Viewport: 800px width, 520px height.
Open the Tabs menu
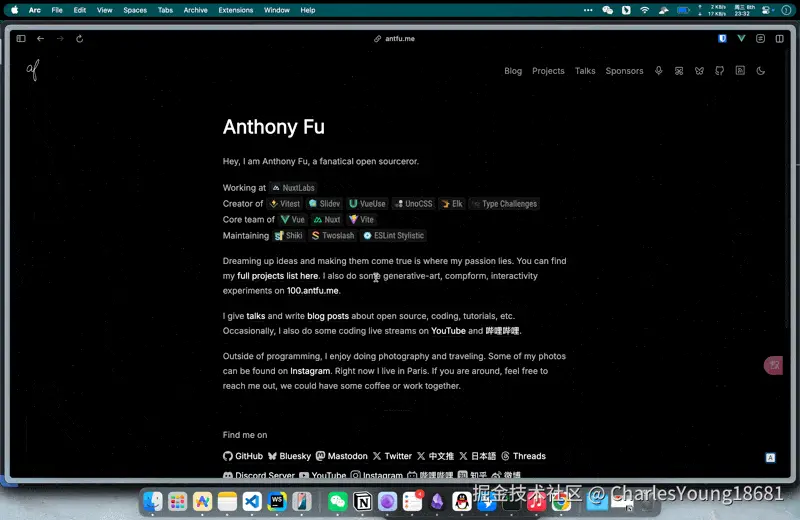tap(165, 10)
